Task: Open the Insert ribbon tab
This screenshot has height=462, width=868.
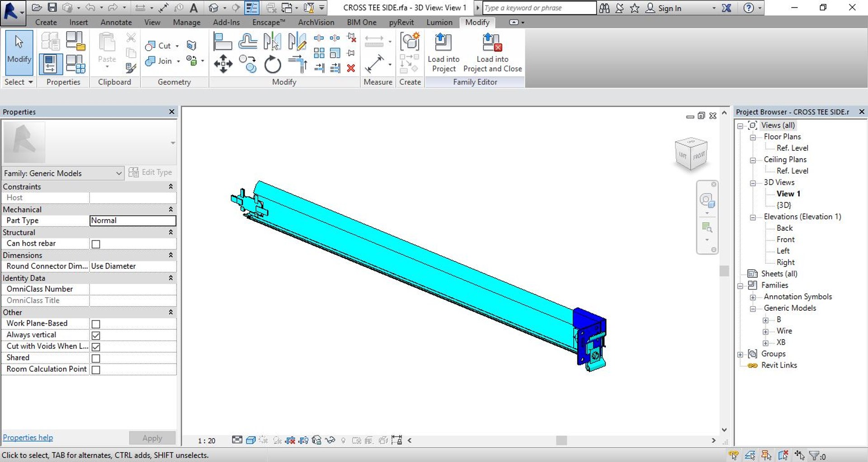Action: [79, 22]
